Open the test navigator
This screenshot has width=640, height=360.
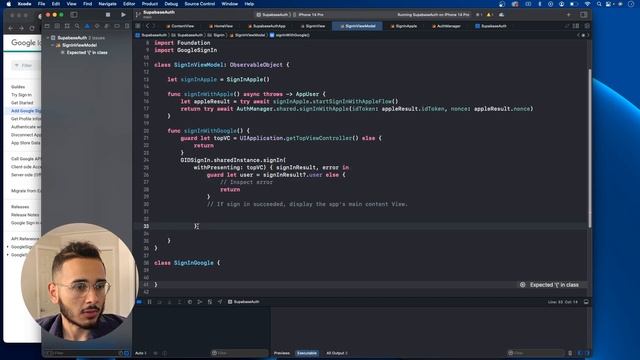pos(97,26)
